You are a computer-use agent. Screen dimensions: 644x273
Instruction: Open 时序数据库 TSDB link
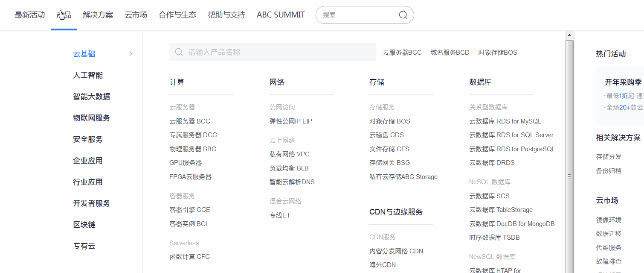coord(494,238)
